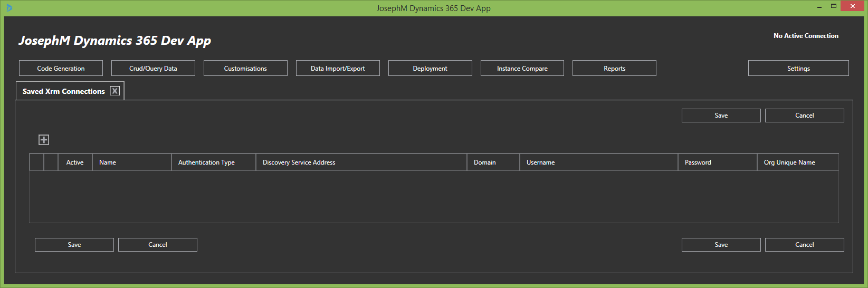Expand the Data Import/Export menu
868x288 pixels.
click(338, 68)
